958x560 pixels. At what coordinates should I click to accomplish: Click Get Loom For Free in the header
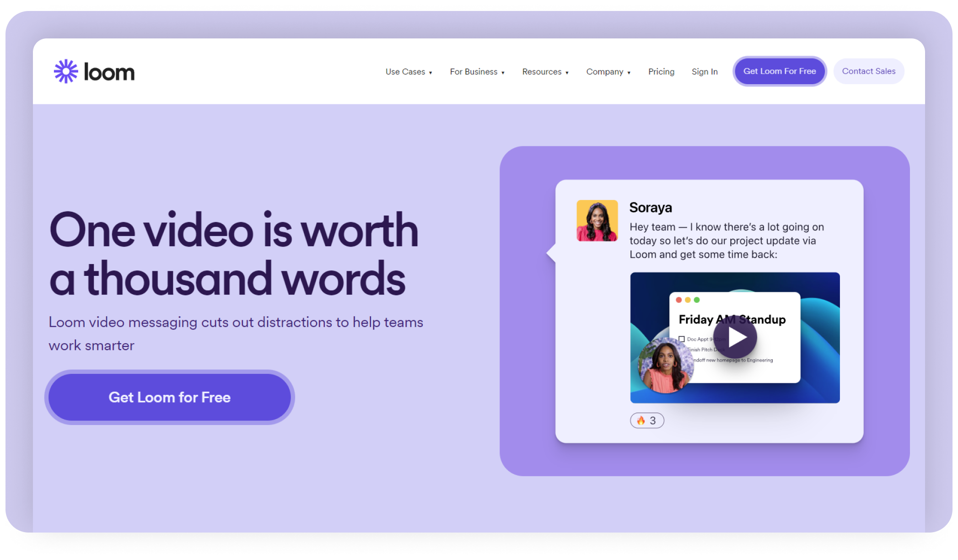click(780, 71)
